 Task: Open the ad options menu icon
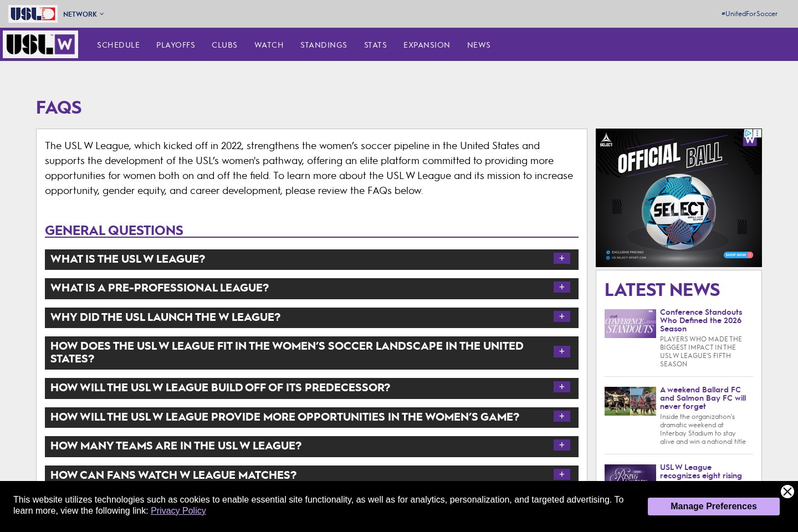click(x=757, y=133)
